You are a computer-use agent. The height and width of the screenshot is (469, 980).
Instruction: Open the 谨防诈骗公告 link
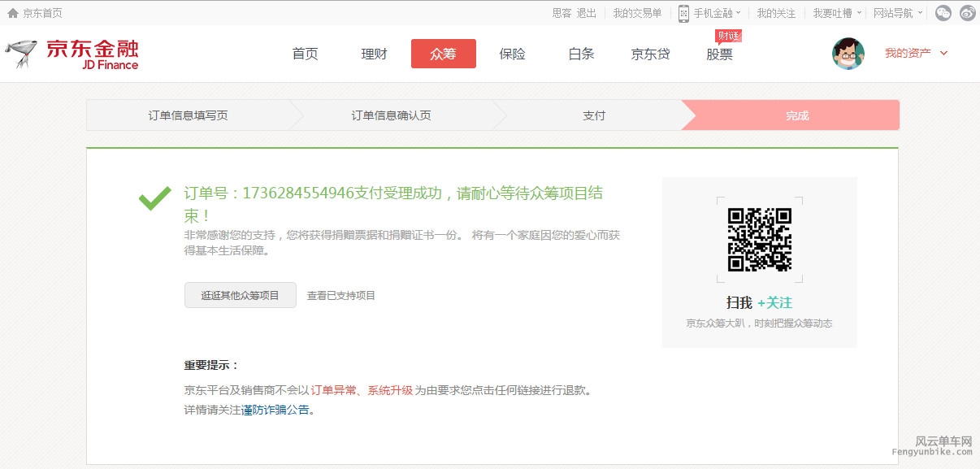click(x=275, y=410)
